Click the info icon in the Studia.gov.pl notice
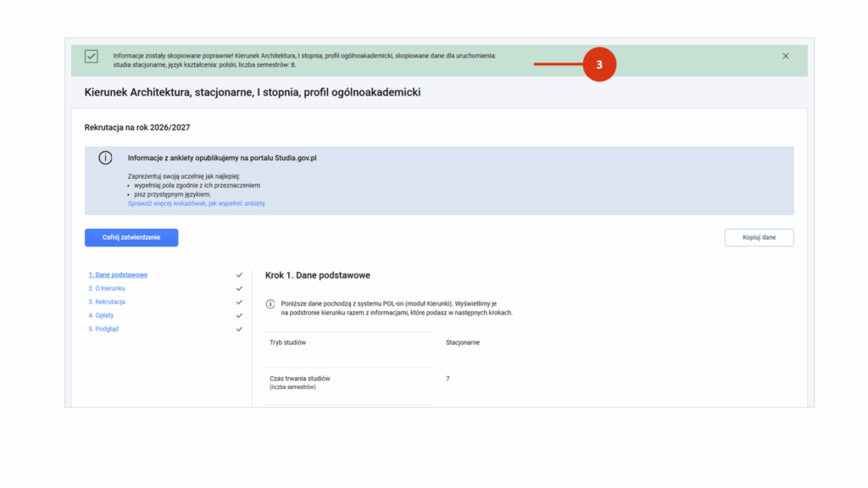 click(106, 158)
